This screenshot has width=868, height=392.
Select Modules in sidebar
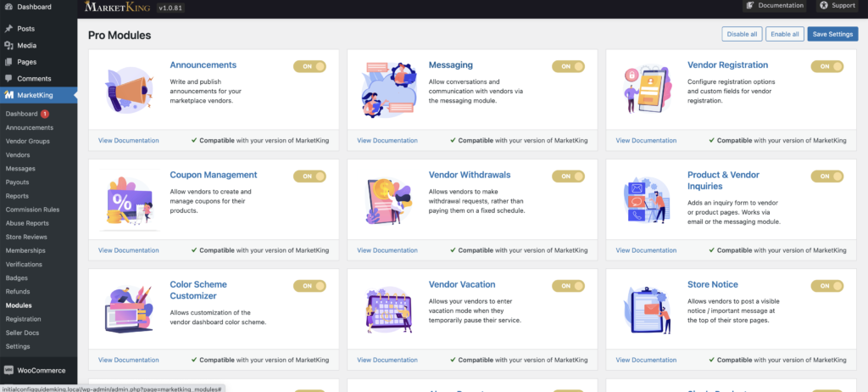19,305
